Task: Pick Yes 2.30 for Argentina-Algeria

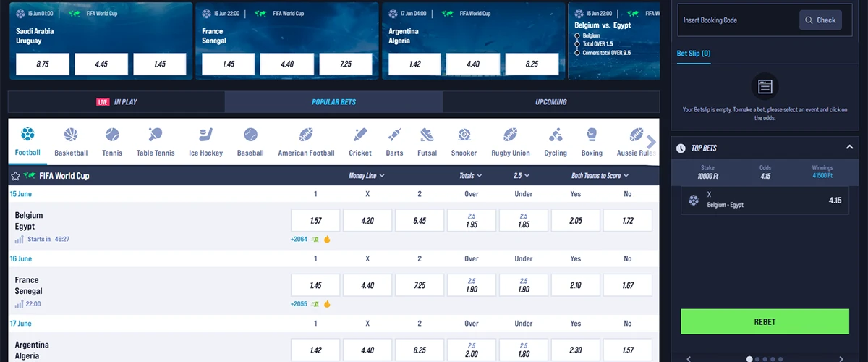Action: tap(576, 350)
